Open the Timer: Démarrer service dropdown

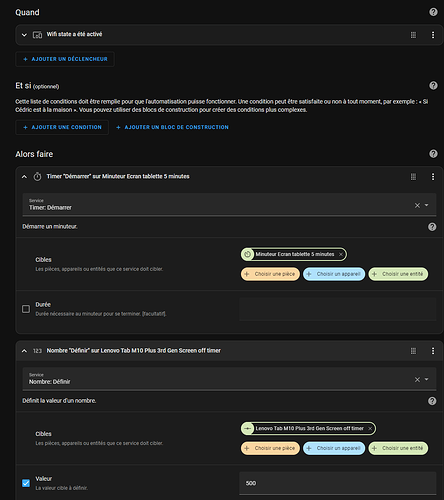426,205
